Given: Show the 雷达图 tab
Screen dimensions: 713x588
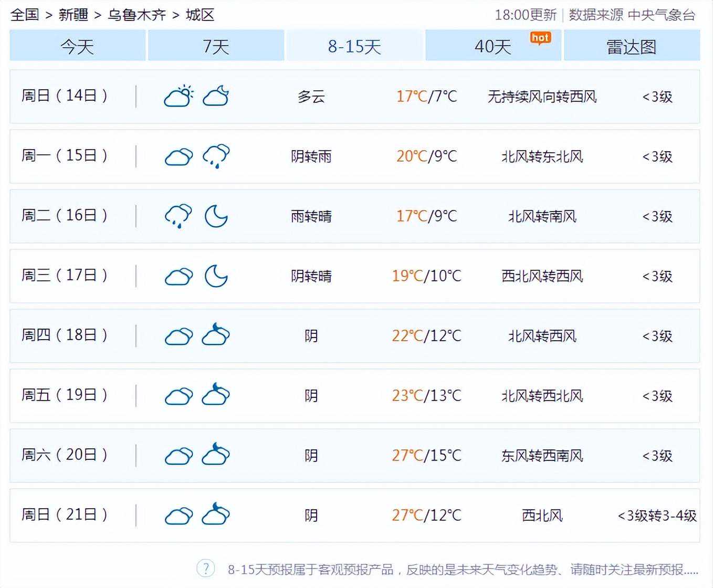Looking at the screenshot, I should (632, 47).
